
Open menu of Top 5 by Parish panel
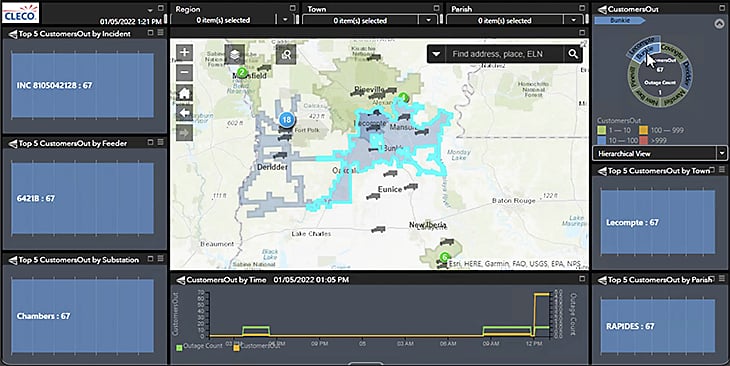(x=722, y=278)
